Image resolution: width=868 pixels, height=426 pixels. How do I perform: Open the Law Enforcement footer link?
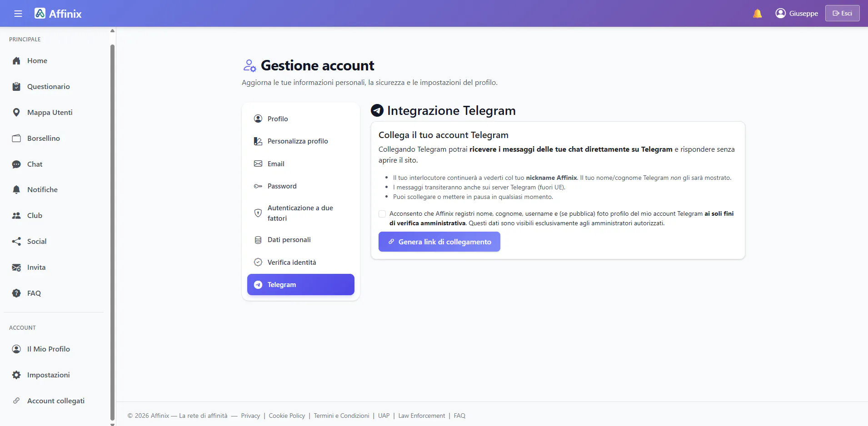(422, 416)
